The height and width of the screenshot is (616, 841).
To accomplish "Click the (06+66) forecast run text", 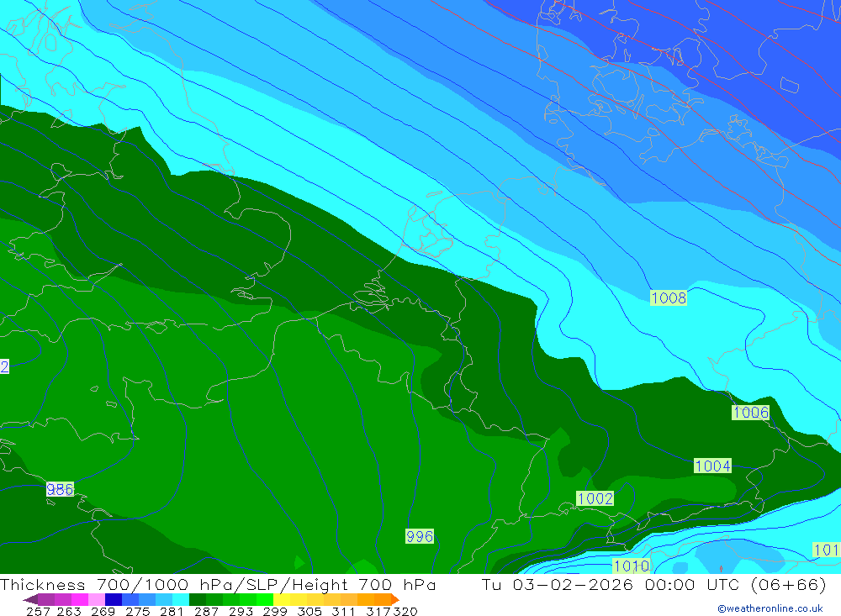I will pos(789,584).
